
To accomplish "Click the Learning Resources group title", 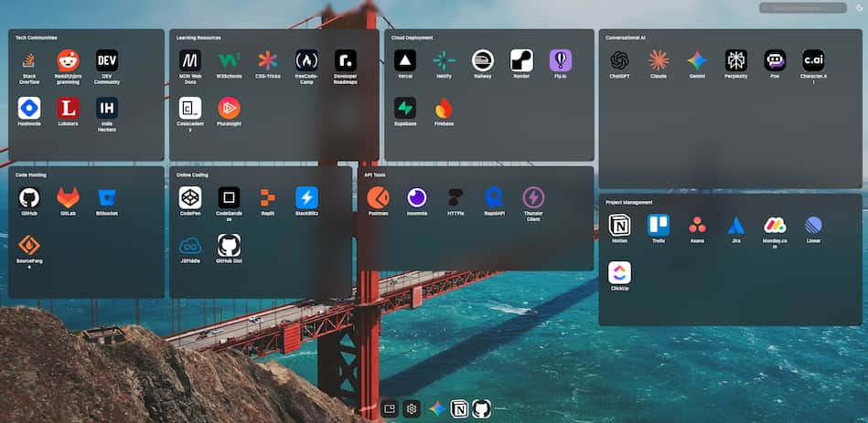I will coord(198,38).
